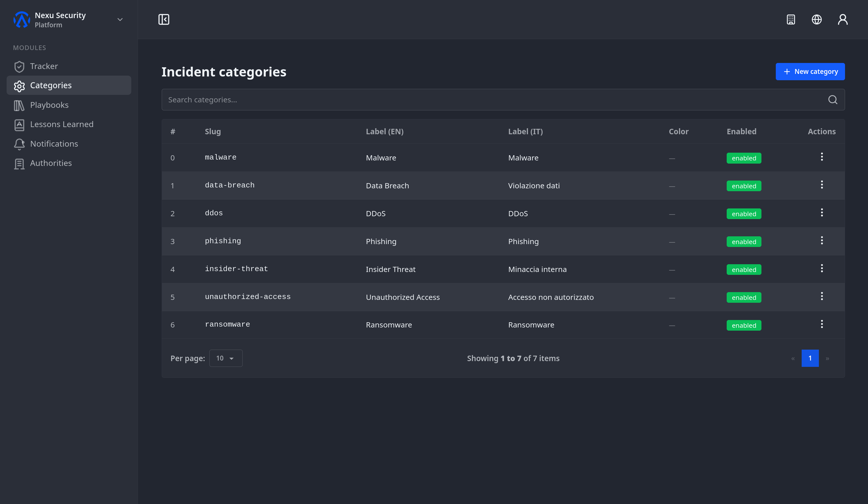Click the Enabled column header
Viewport: 868px width, 504px height.
click(x=742, y=132)
